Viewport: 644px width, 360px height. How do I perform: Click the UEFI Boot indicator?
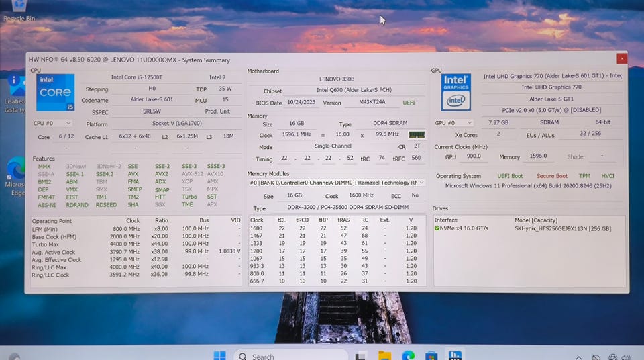tap(510, 176)
